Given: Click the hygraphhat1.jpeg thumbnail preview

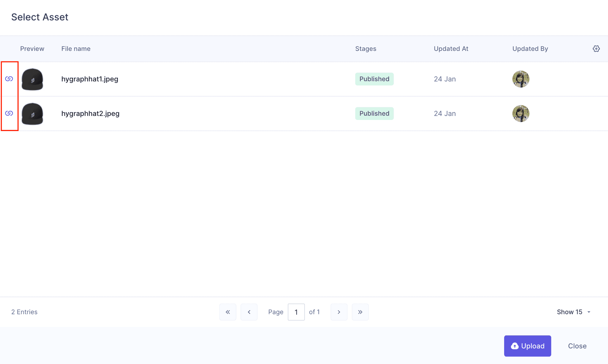Looking at the screenshot, I should [x=33, y=79].
